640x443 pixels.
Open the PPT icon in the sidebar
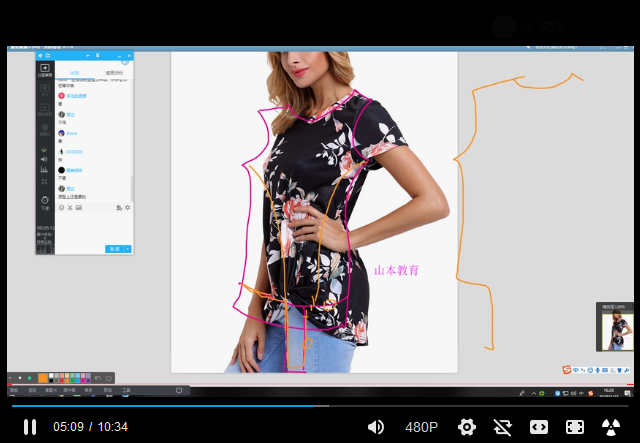(45, 89)
